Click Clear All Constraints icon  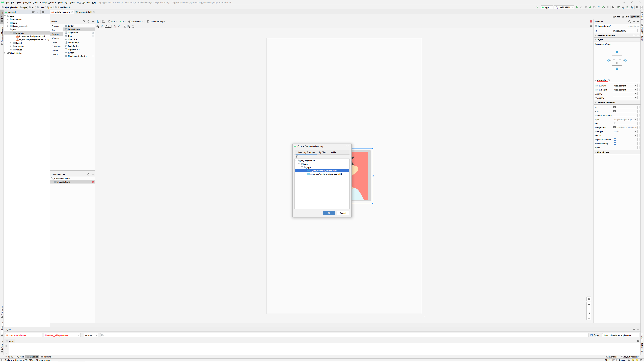point(114,26)
